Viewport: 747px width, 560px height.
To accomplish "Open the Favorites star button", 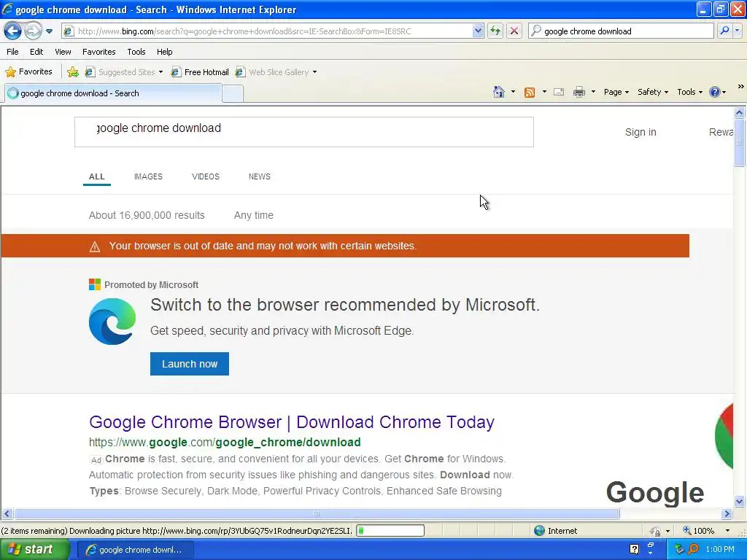I will coord(28,72).
